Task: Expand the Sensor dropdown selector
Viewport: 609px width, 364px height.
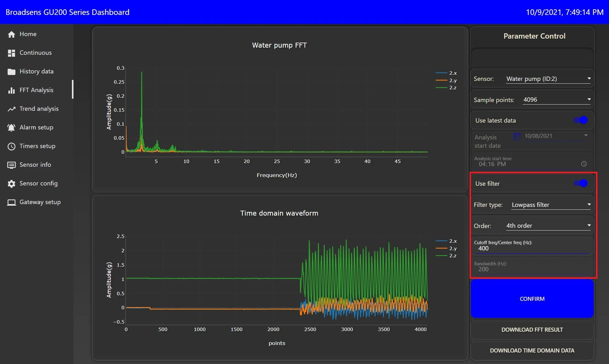Action: click(x=588, y=78)
